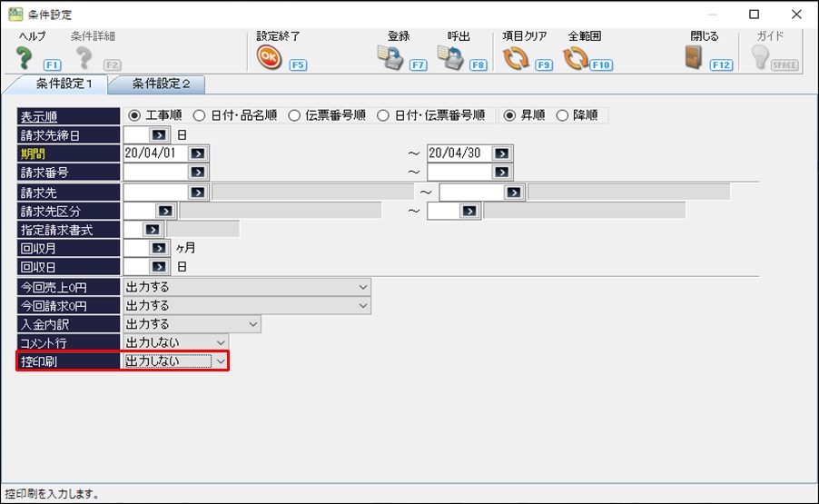Image resolution: width=819 pixels, height=504 pixels.
Task: Click the 請求先 lookup arrow button
Action: 198,192
